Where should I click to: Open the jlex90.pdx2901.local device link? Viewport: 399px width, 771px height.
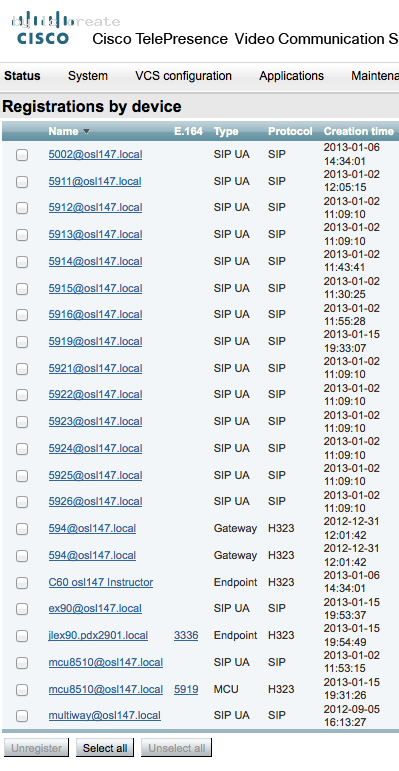(98, 635)
